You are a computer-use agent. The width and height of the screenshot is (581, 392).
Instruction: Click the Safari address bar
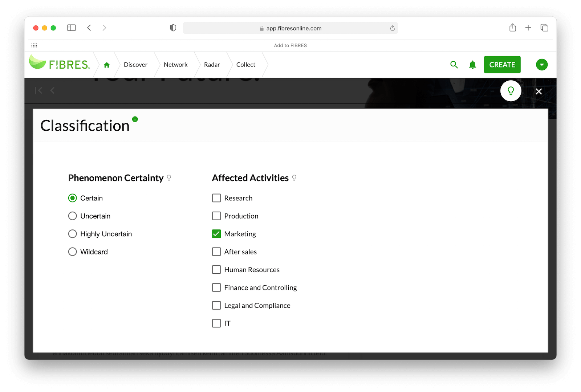(x=290, y=28)
